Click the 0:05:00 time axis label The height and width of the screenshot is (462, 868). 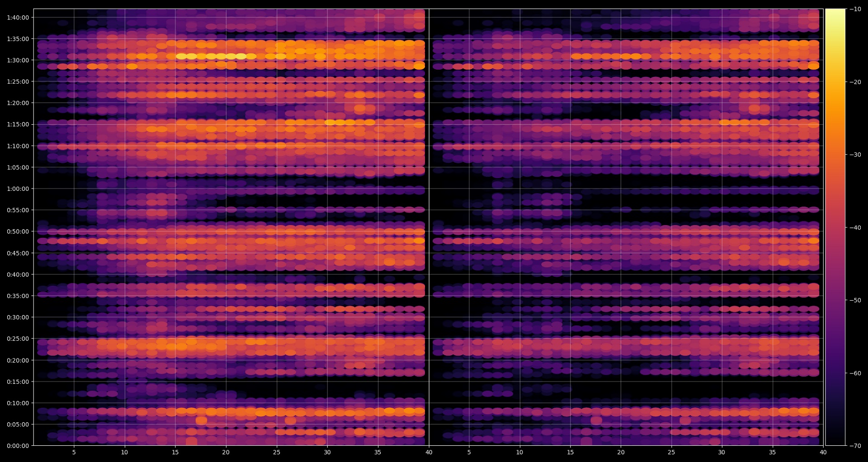(18, 424)
